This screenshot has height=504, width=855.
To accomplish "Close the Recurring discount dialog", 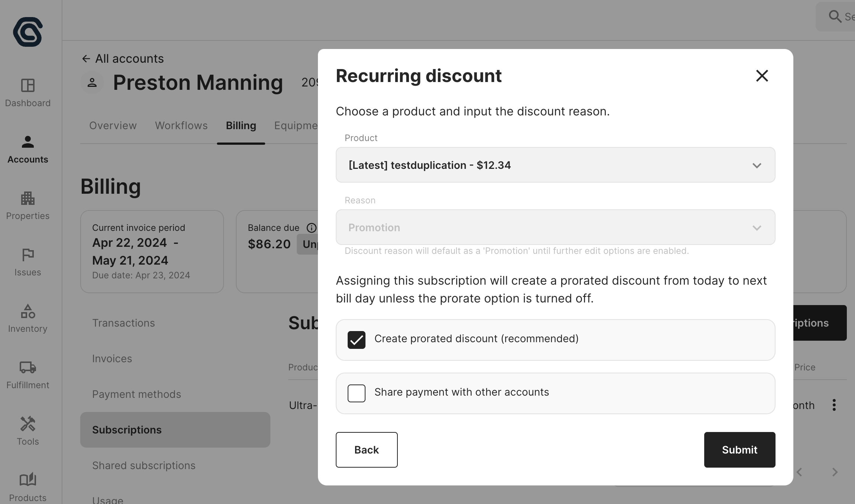I will (762, 76).
